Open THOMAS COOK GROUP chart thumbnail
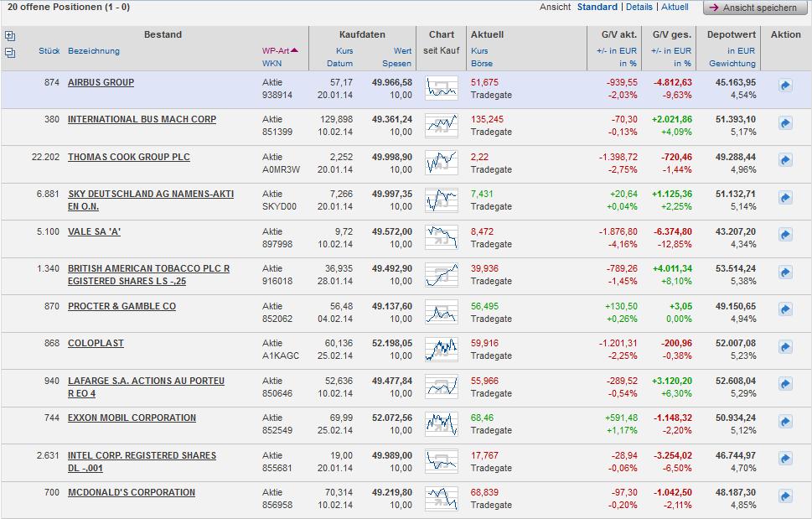 coord(442,163)
